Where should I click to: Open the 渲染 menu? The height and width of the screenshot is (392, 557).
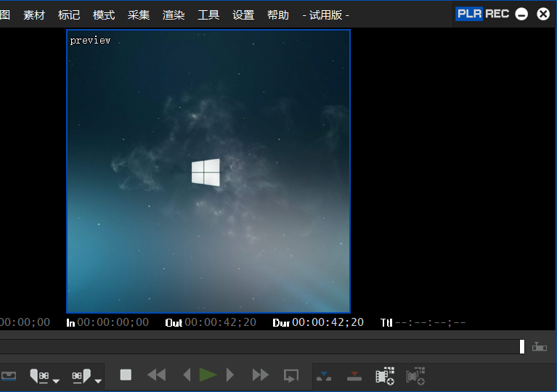click(174, 15)
